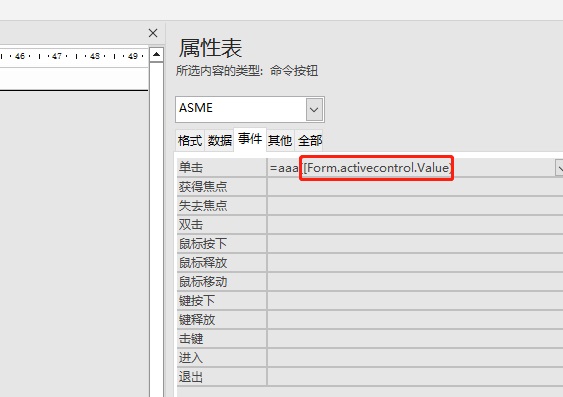Click the 失去焦点 event field
The image size is (563, 397).
pyautogui.click(x=415, y=206)
